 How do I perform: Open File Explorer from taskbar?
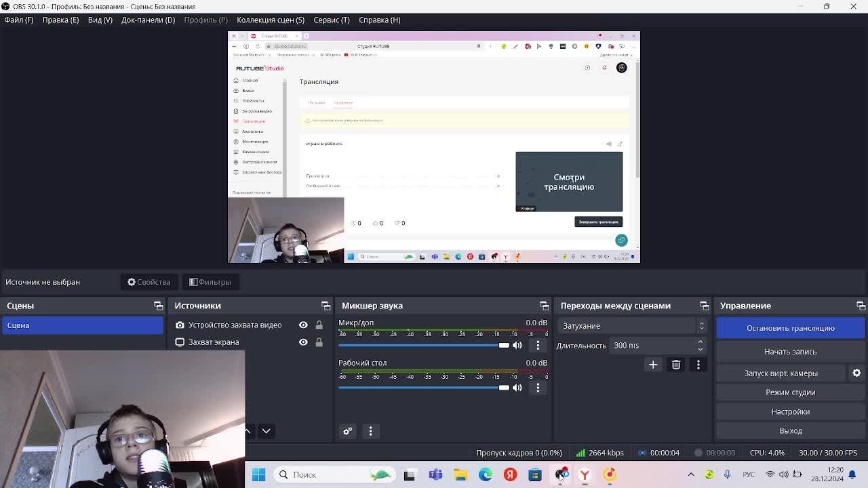[460, 475]
